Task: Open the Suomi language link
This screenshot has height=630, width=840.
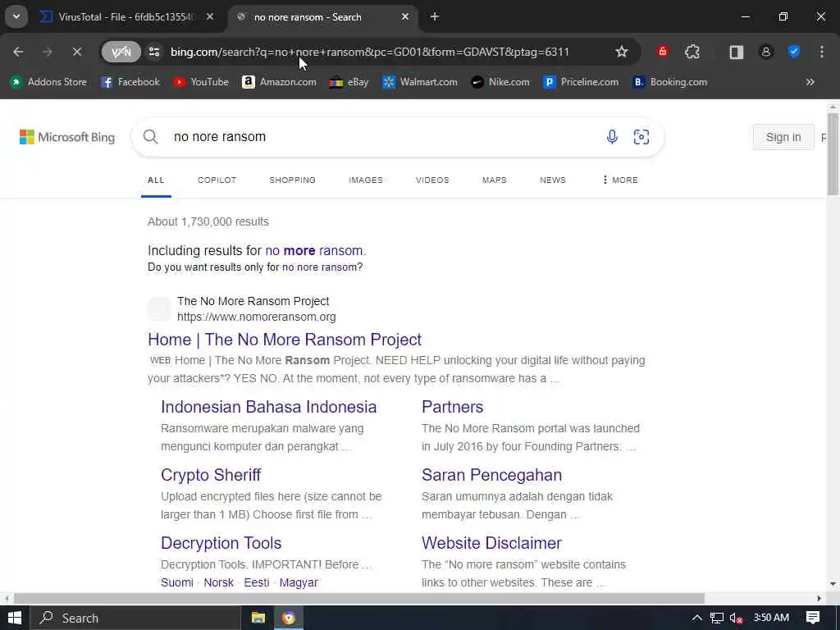Action: 177,583
